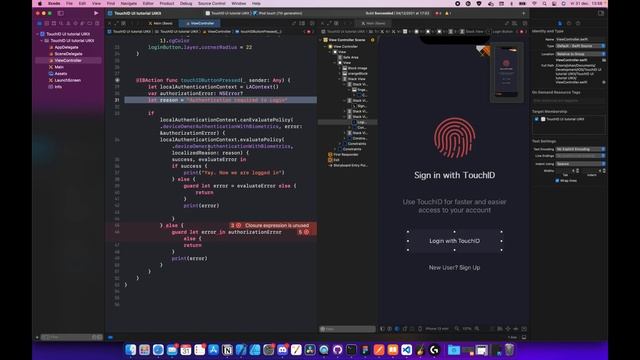Open Visual Studio Code from the dock
Image resolution: width=640 pixels, height=360 pixels.
tap(407, 350)
